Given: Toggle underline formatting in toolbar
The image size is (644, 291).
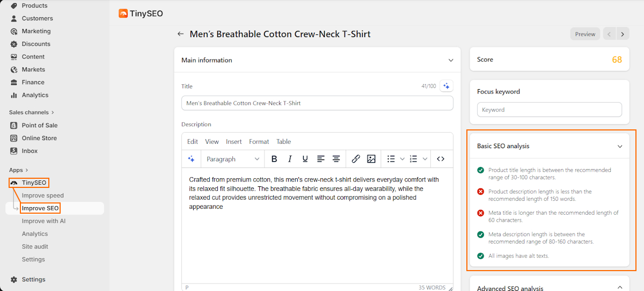Looking at the screenshot, I should 305,159.
